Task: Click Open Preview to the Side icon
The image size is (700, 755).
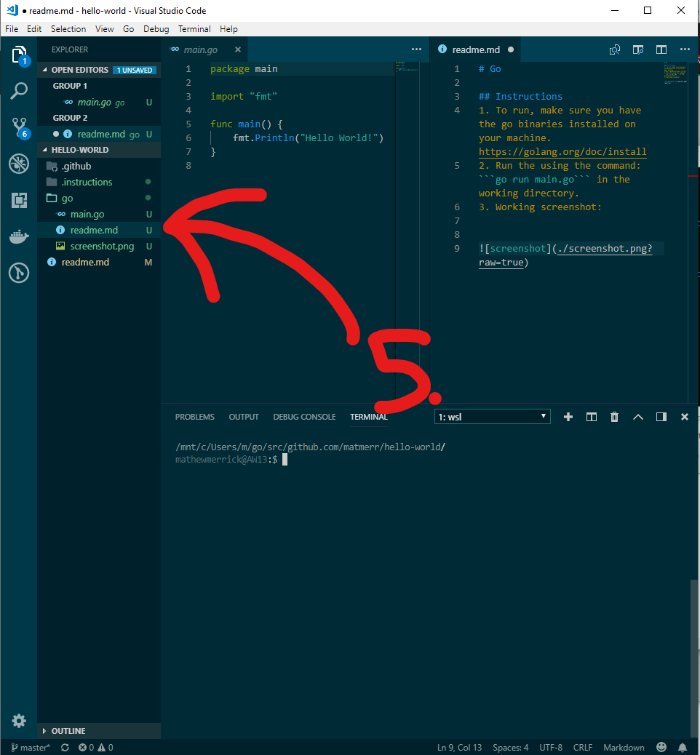Action: coord(638,49)
